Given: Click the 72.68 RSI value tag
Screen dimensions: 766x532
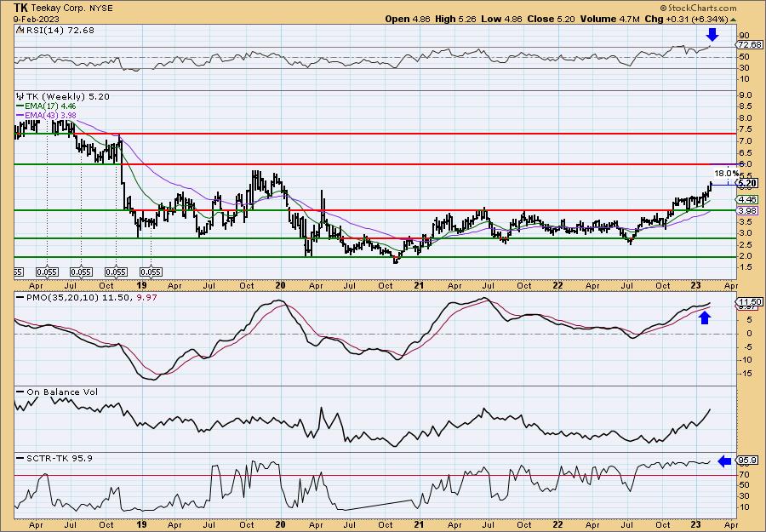Looking at the screenshot, I should (x=750, y=44).
